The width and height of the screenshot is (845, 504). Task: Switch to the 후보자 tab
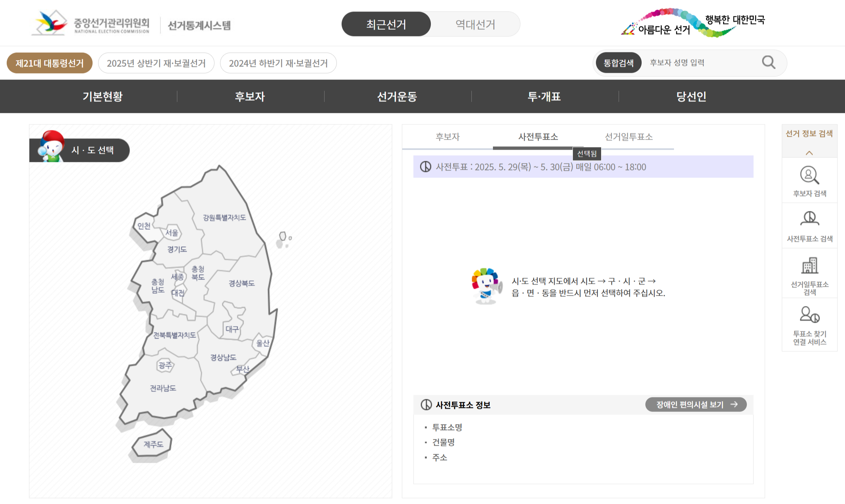448,137
